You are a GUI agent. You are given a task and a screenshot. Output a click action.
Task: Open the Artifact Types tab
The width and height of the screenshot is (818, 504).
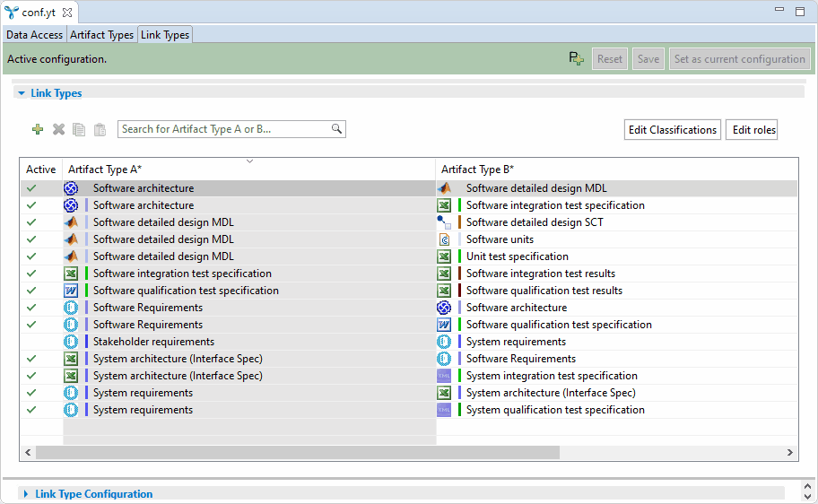click(101, 35)
